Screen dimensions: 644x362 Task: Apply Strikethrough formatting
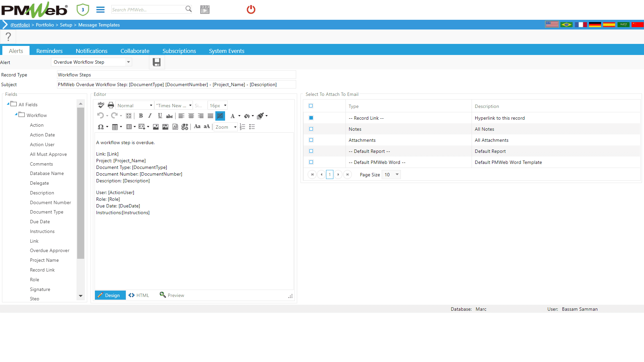tap(169, 116)
